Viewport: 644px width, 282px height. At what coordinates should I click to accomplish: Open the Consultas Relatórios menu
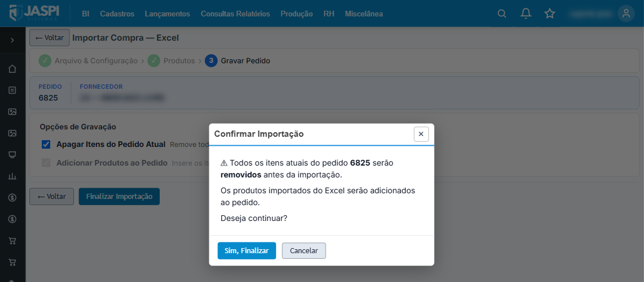click(235, 14)
